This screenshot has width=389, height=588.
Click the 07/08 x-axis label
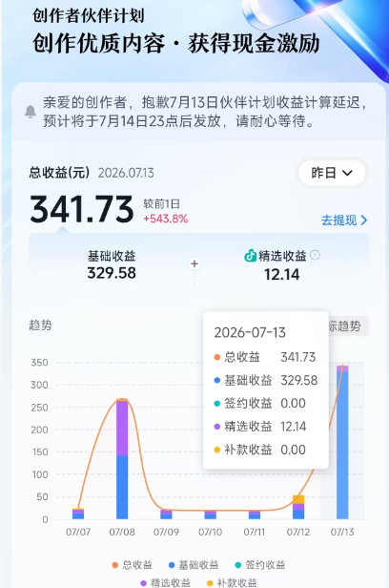point(122,532)
